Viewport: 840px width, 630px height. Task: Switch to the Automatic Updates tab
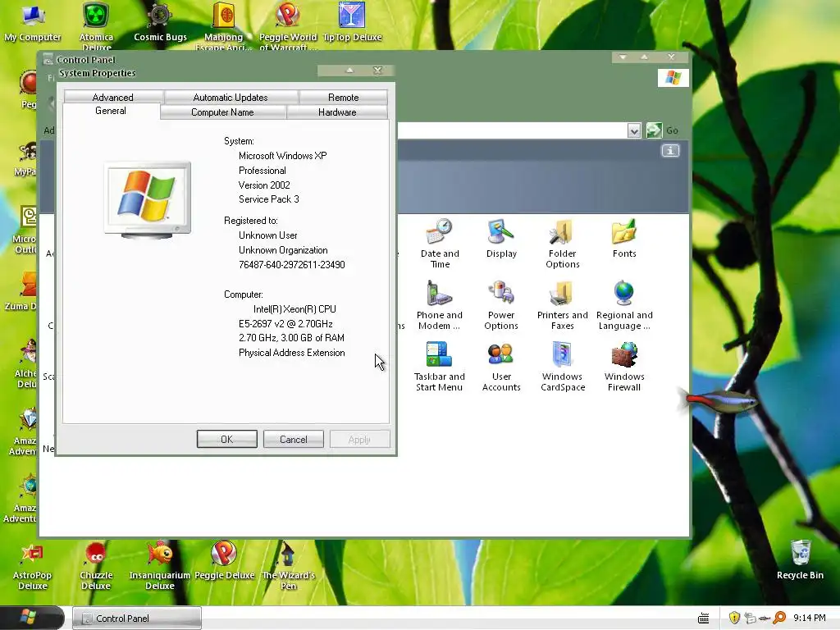[231, 97]
